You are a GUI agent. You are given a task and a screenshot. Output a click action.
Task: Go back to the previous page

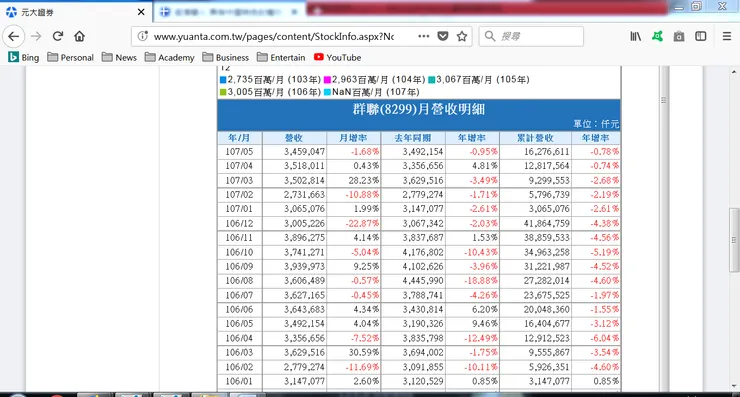pos(14,36)
